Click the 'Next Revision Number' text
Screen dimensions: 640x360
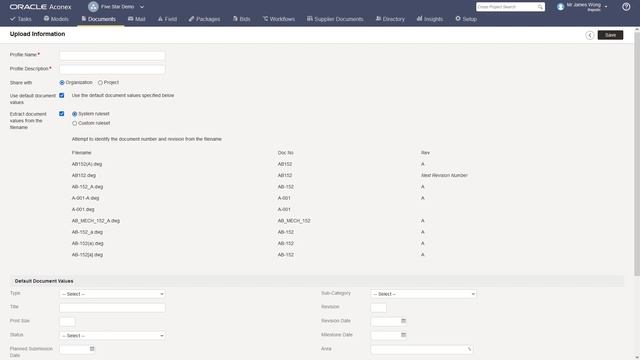coord(444,176)
